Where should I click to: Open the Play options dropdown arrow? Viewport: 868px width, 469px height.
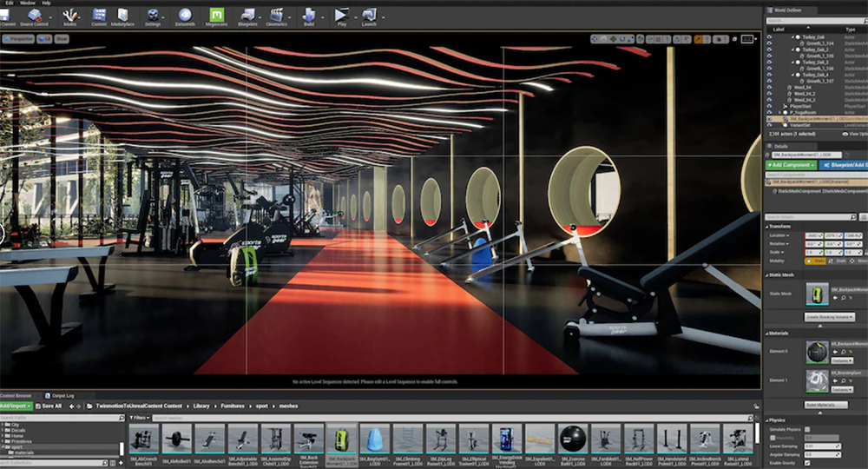tap(354, 17)
